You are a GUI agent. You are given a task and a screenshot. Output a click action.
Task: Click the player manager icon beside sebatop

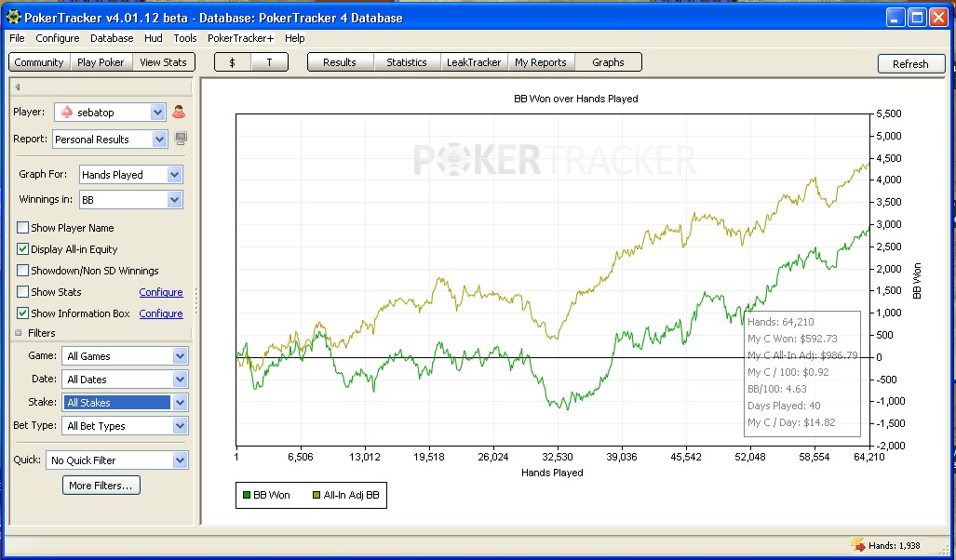[179, 113]
